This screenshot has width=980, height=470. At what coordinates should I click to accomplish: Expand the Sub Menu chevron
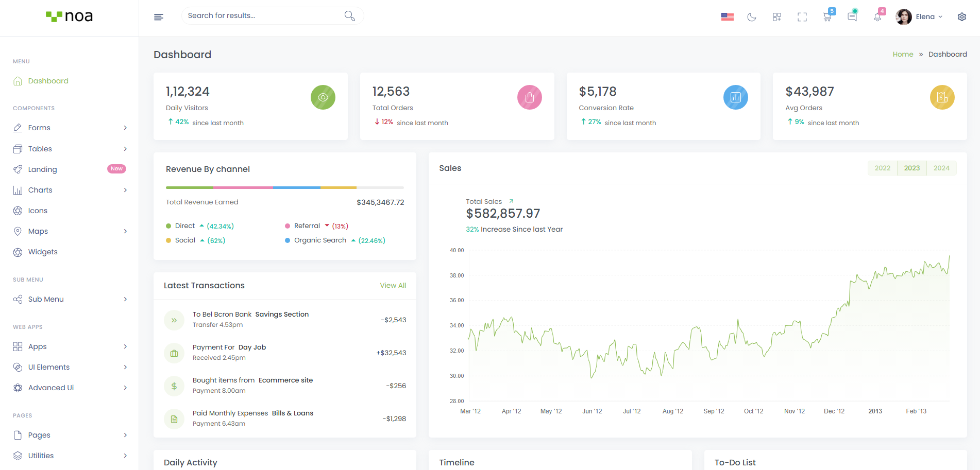click(x=125, y=299)
